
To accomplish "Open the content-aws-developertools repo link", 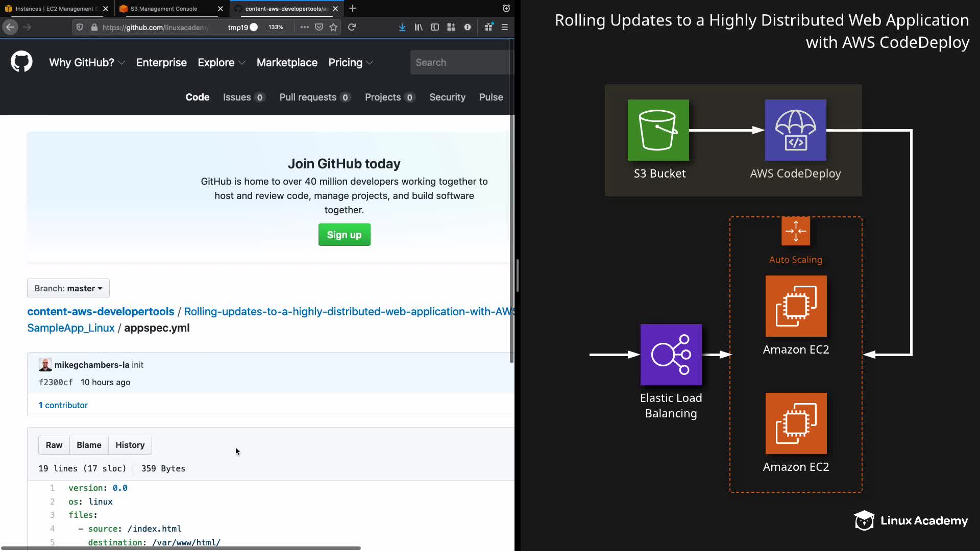I will click(x=101, y=311).
